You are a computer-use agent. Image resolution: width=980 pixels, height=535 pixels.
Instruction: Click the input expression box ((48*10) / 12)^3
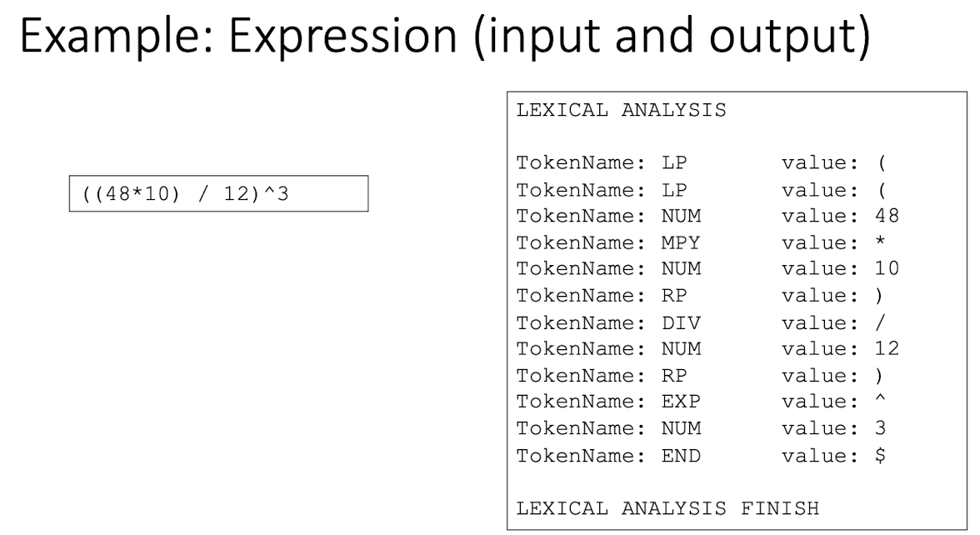218,193
